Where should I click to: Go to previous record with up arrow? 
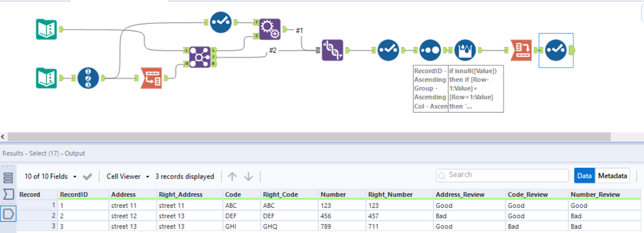point(233,177)
